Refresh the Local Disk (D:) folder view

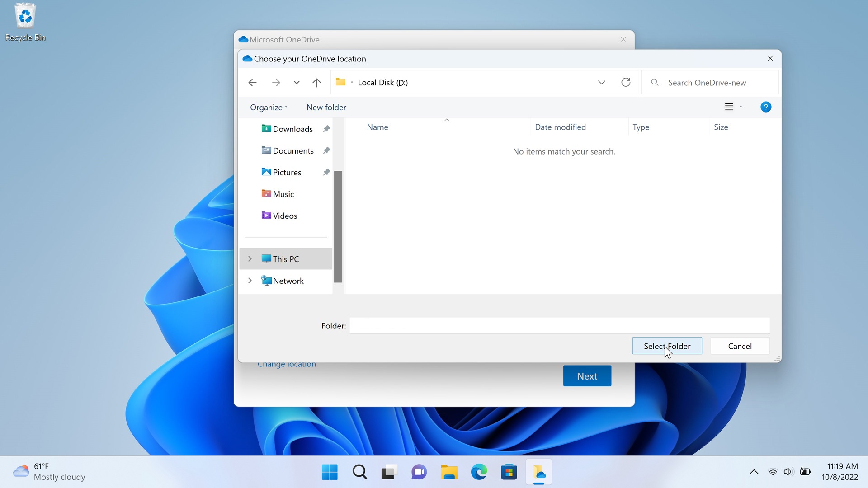[x=626, y=82]
